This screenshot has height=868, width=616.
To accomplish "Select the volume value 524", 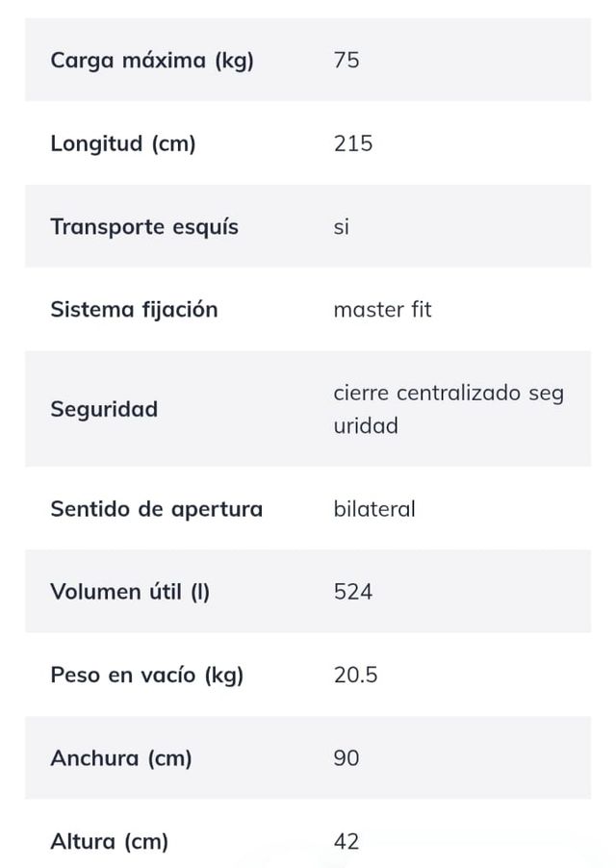I will (352, 592).
